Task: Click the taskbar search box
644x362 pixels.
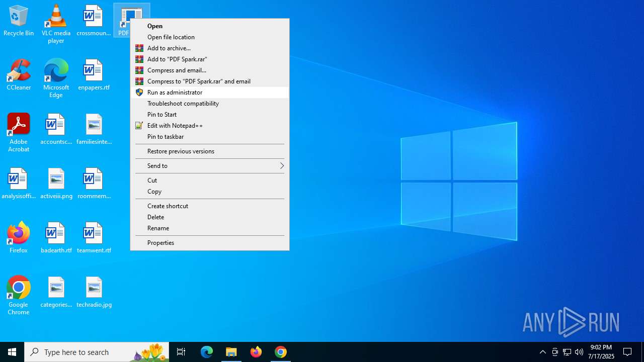Action: pos(97,352)
